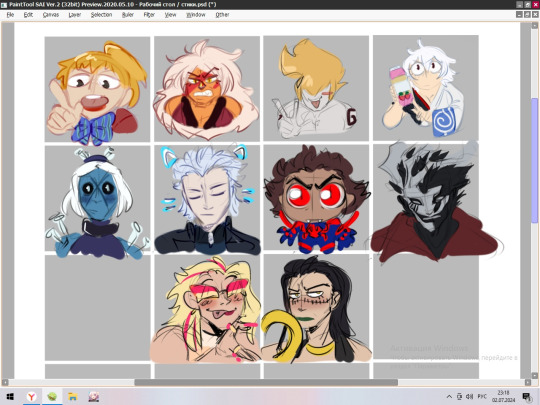Click the blonde character with pink sunglasses
This screenshot has height=405, width=540.
(206, 310)
